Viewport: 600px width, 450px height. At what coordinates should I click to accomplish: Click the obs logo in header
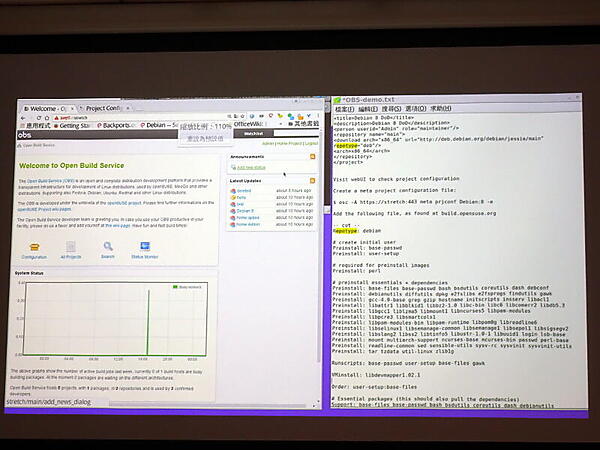point(25,135)
